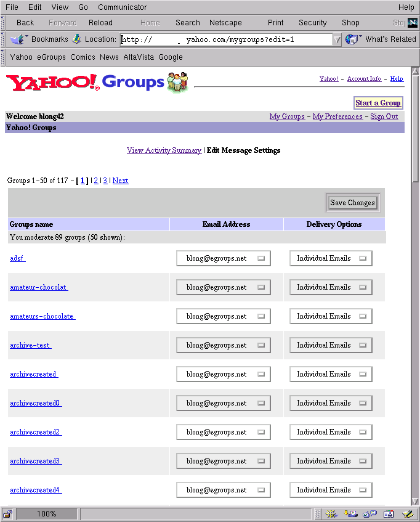Viewport: 420px width, 522px height.
Task: Click the component bar grip handle
Action: 318,514
